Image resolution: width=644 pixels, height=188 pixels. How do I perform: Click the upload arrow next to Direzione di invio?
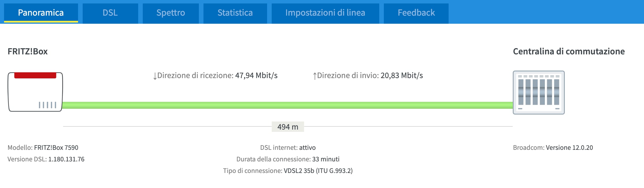315,76
